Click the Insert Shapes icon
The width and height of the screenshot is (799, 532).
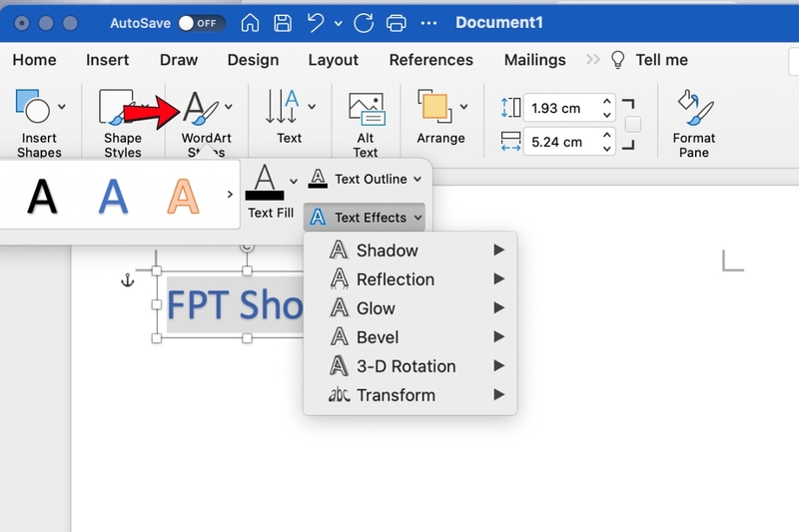[x=33, y=107]
